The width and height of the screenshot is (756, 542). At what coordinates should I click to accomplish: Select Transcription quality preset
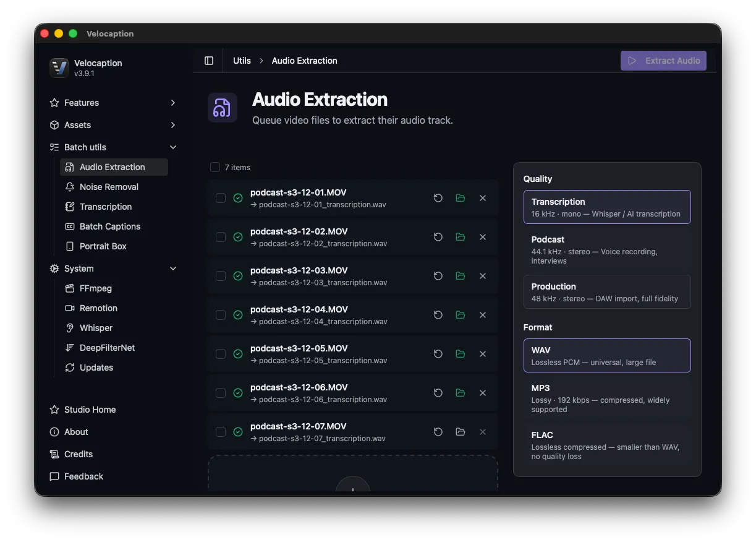click(607, 207)
